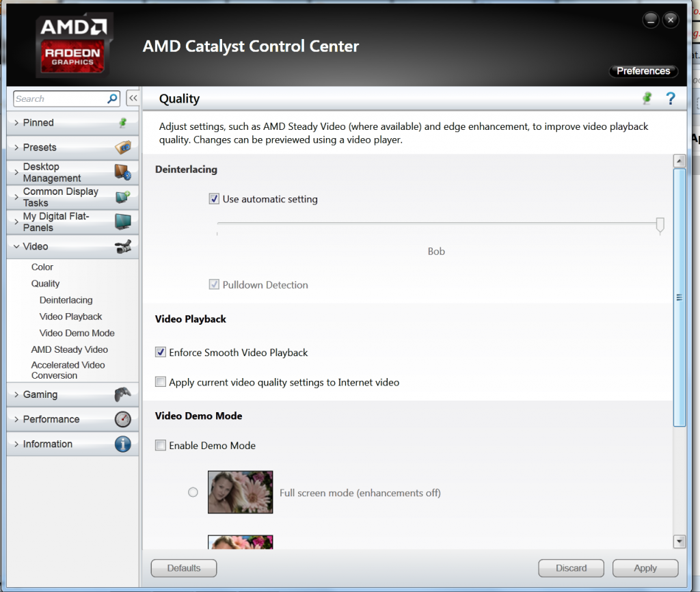Open help with the question mark icon
Image resolution: width=700 pixels, height=592 pixels.
point(671,98)
